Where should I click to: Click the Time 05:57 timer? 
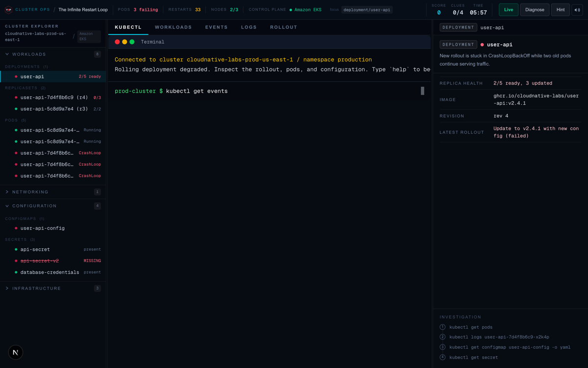pos(478,10)
